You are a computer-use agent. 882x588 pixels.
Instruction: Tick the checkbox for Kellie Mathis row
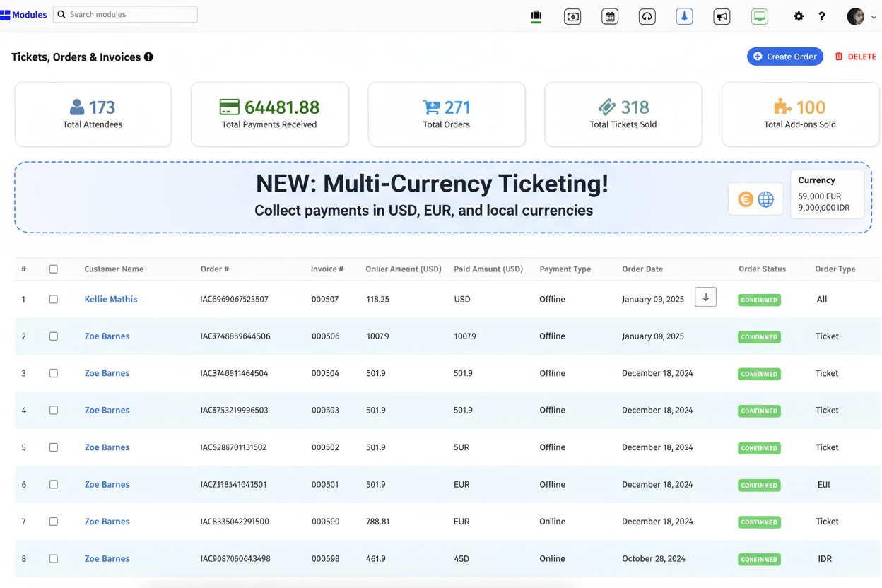[54, 300]
